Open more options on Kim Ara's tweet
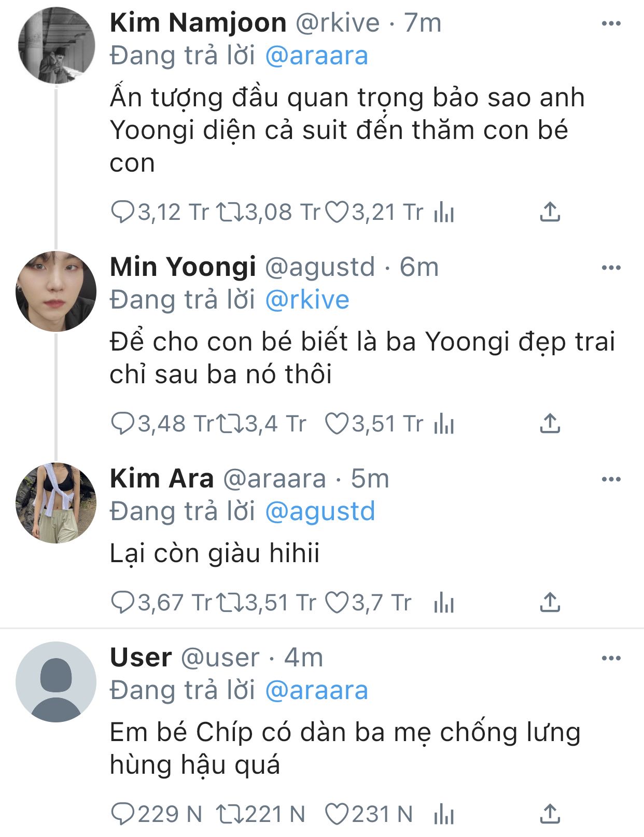Image resolution: width=644 pixels, height=837 pixels. pos(611,479)
